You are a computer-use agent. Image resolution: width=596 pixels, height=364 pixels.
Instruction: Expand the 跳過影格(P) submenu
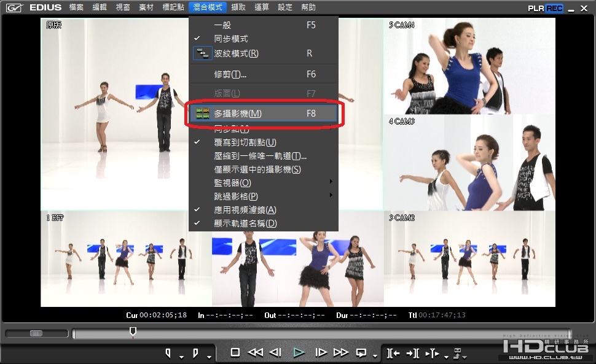click(x=264, y=196)
